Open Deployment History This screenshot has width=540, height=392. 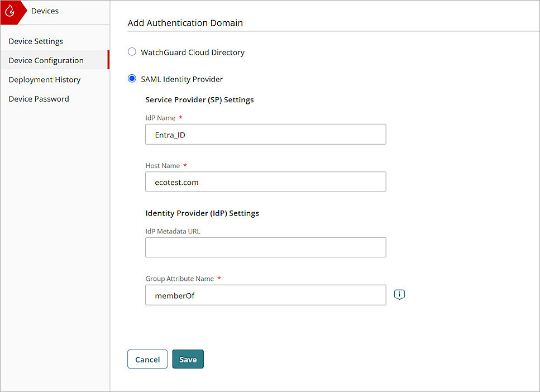pyautogui.click(x=44, y=79)
